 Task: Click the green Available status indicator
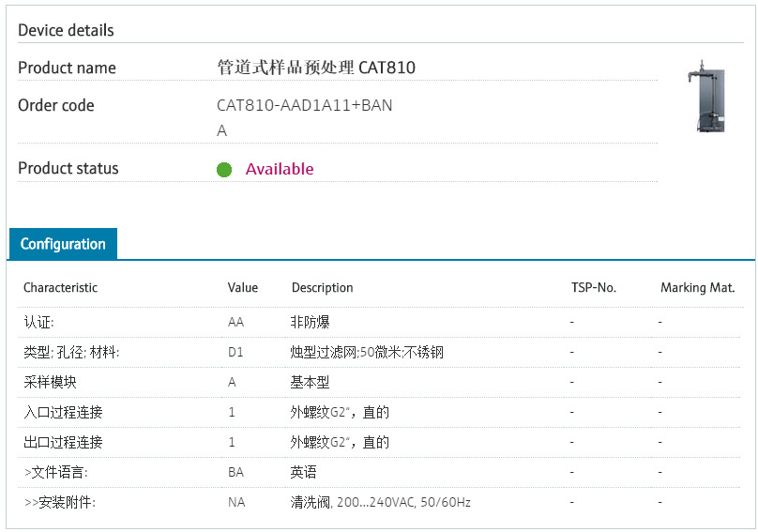[x=224, y=170]
